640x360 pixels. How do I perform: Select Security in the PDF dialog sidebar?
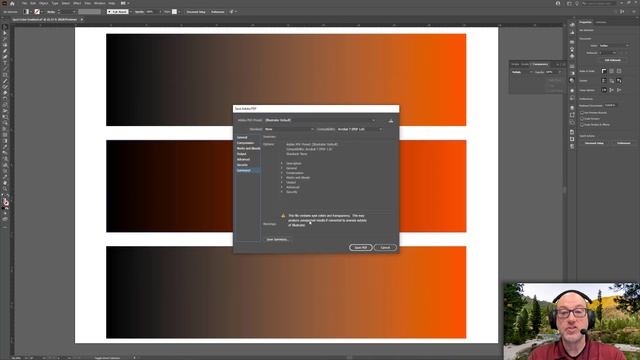pos(242,165)
